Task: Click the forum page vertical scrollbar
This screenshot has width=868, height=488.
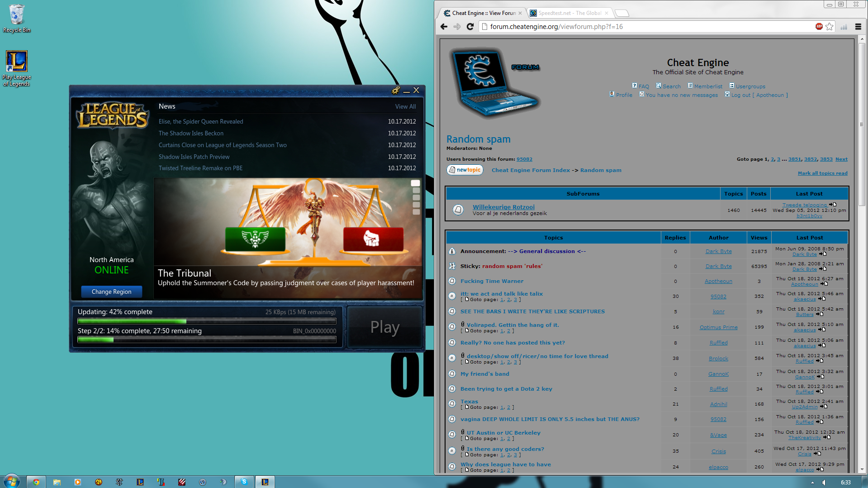Action: [862, 124]
